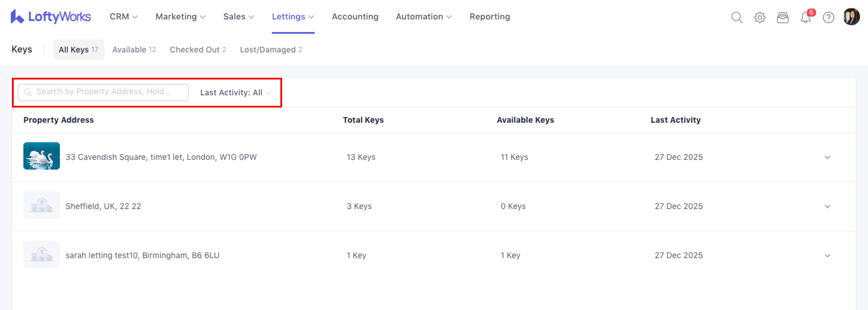The width and height of the screenshot is (868, 310).
Task: Click the Sheffield property placeholder thumbnail
Action: (x=41, y=205)
